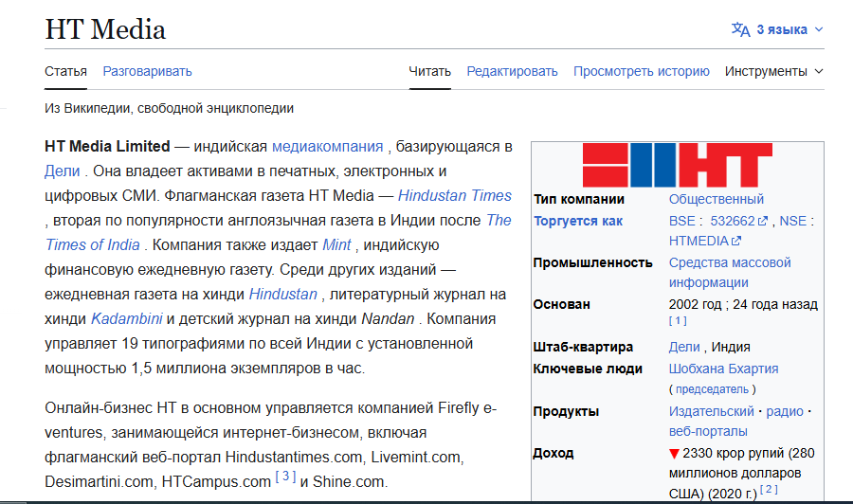
Task: Click the red decrease triangle by revenue
Action: click(x=674, y=454)
